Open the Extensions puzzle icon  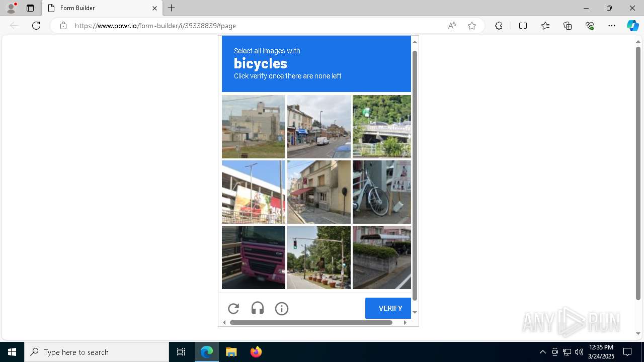(x=499, y=26)
